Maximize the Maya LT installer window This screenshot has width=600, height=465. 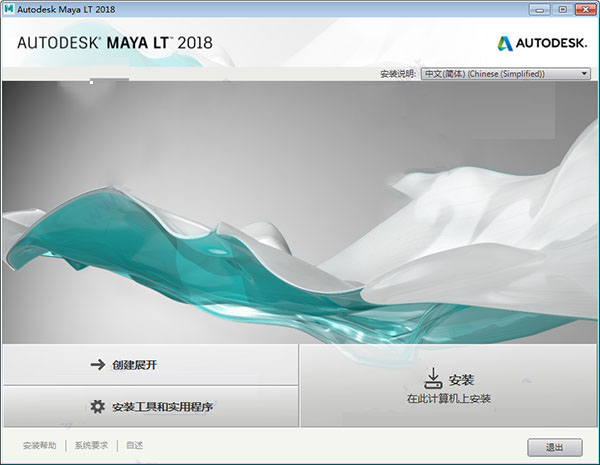click(562, 10)
